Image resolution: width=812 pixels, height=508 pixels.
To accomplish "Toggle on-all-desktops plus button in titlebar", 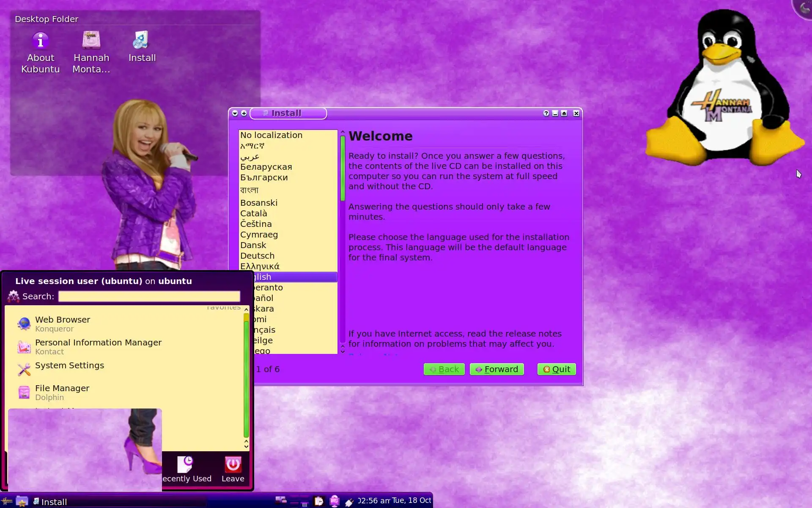I will pos(244,113).
